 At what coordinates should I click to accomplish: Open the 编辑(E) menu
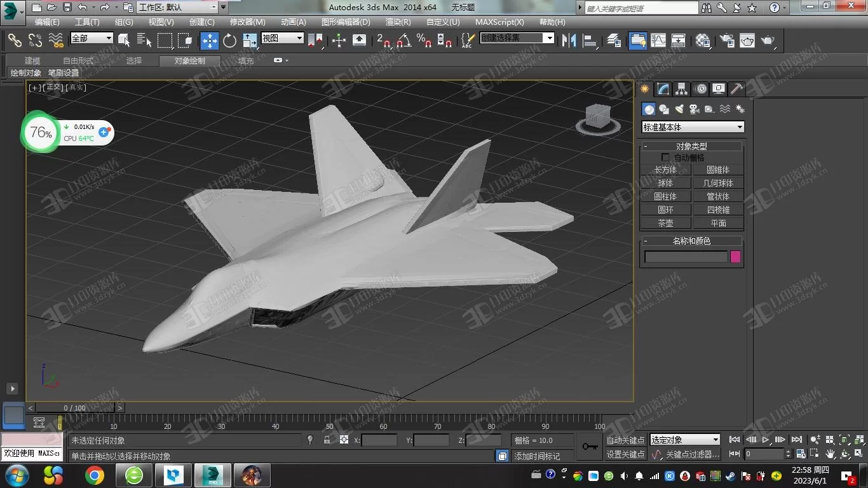pyautogui.click(x=47, y=22)
